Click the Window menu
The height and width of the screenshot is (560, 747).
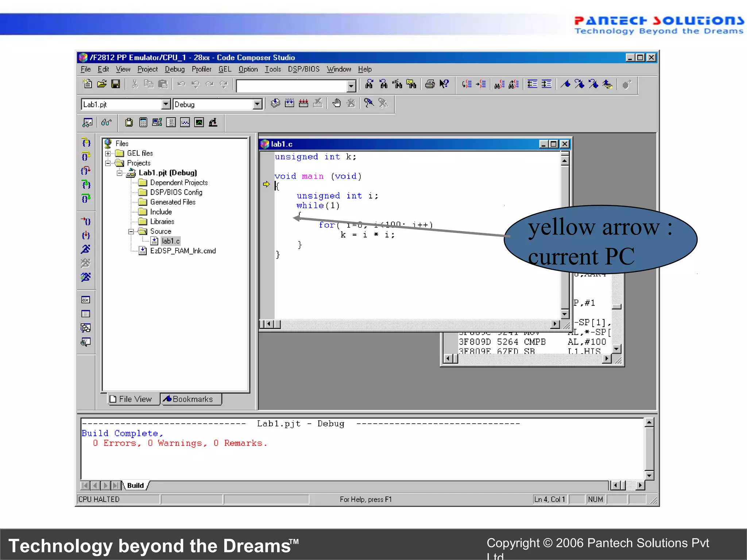tap(339, 69)
